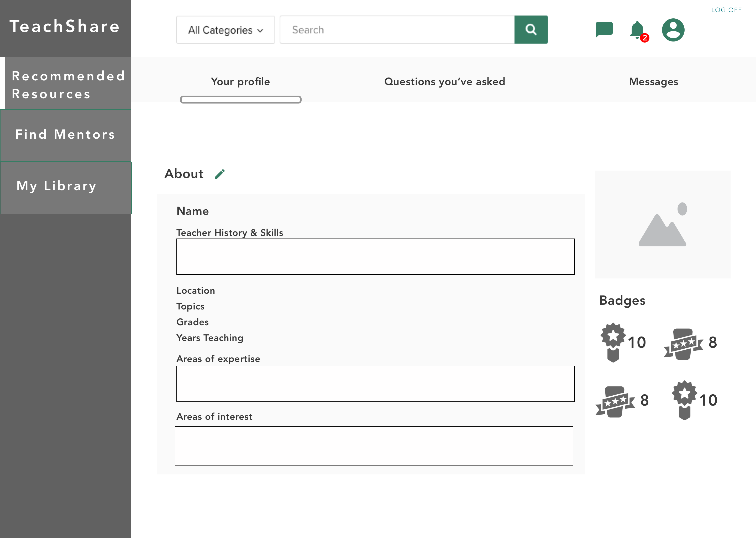
Task: Expand the All Categories dropdown
Action: point(225,30)
